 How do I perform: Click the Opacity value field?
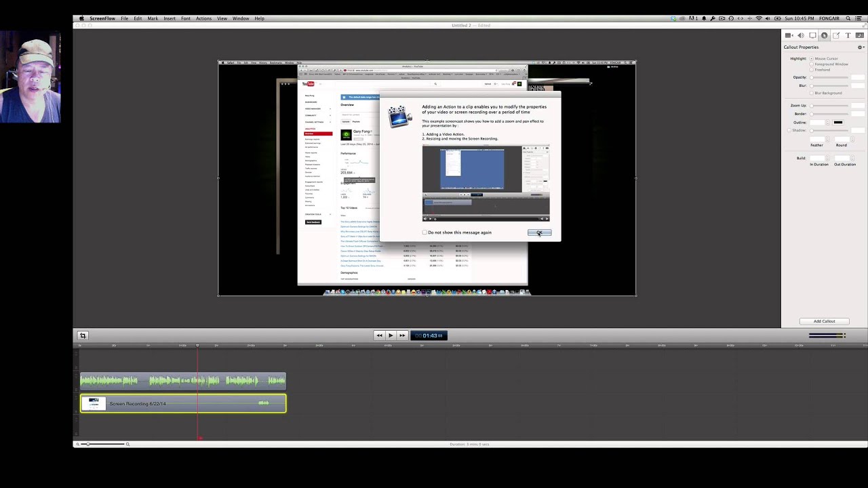858,77
